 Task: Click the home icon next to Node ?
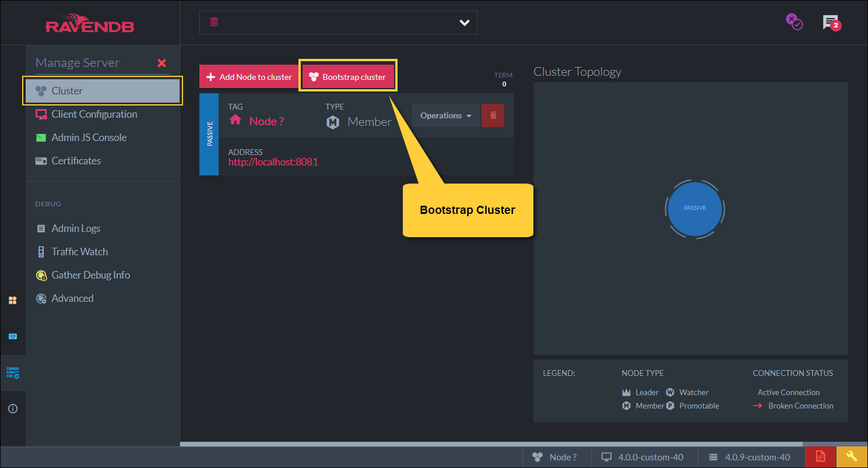pyautogui.click(x=236, y=121)
